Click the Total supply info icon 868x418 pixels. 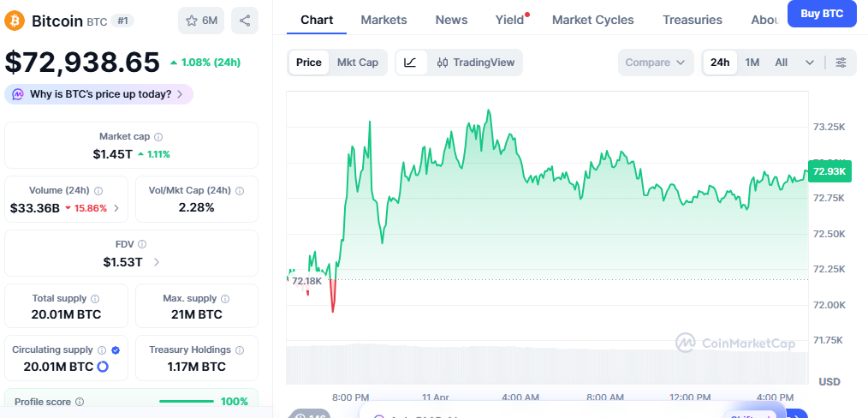[95, 299]
